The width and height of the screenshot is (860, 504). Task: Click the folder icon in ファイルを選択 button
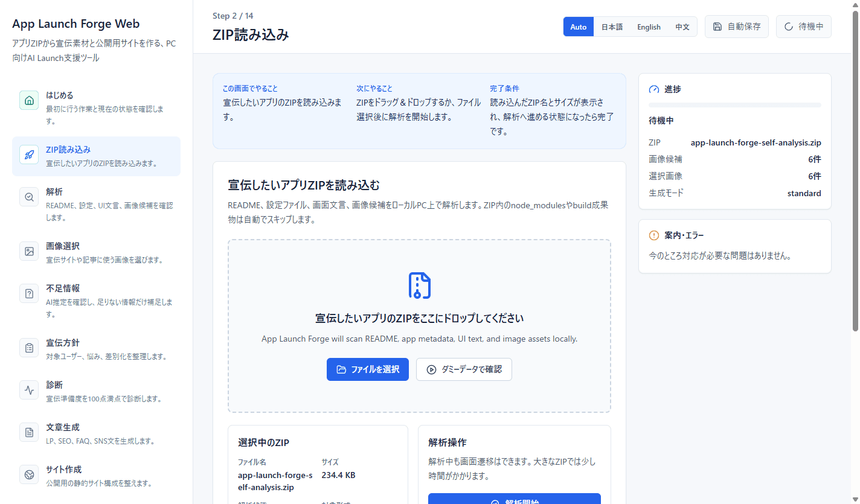[x=341, y=369]
